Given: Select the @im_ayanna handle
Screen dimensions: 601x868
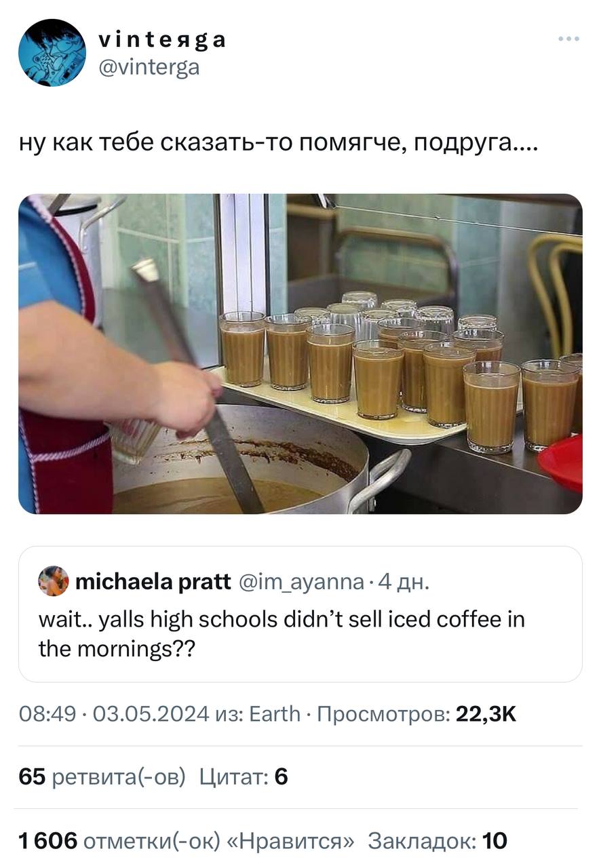Looking at the screenshot, I should coord(301,582).
